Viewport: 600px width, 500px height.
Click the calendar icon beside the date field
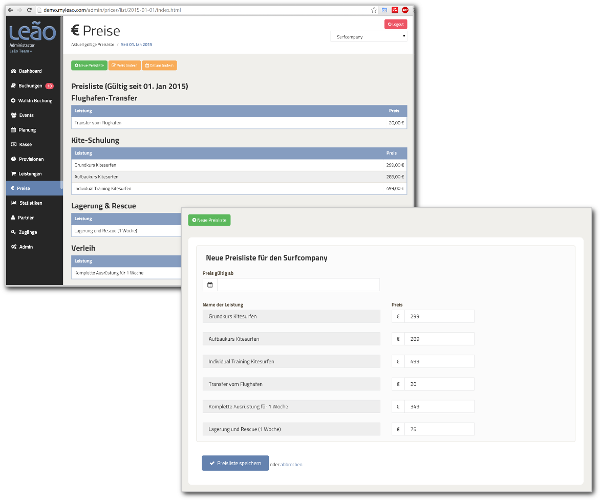point(210,285)
